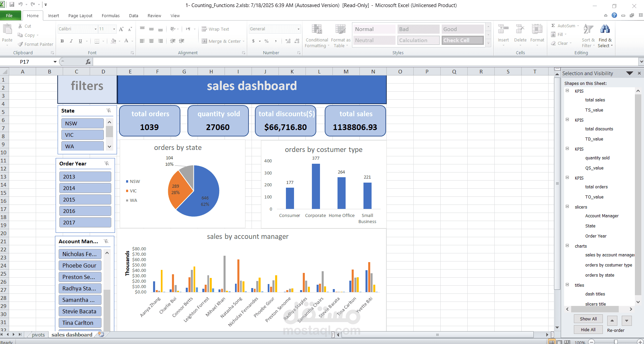This screenshot has width=644, height=344.
Task: Click the Merge & Center icon
Action: point(205,41)
